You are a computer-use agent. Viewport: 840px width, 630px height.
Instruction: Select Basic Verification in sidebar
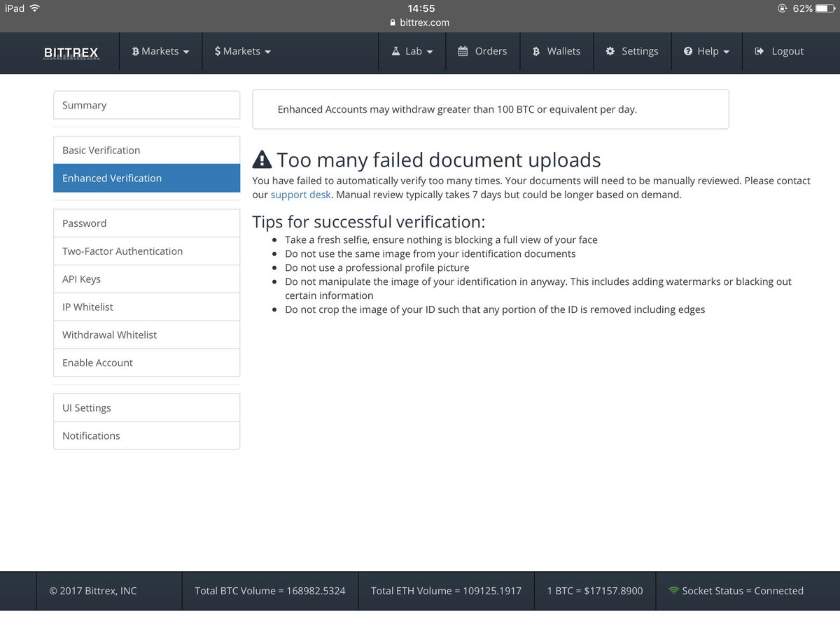click(147, 150)
